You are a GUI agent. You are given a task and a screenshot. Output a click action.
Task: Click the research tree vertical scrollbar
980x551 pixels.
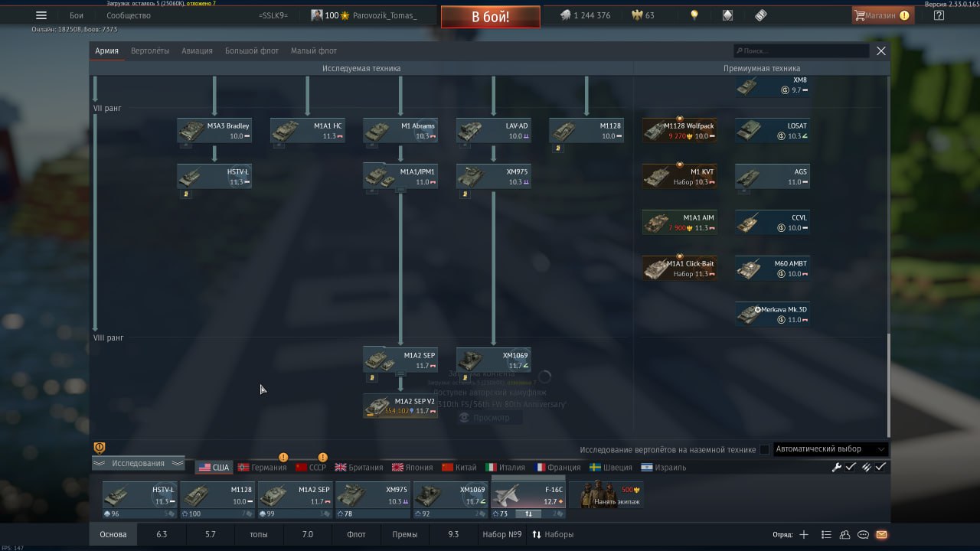click(x=888, y=385)
